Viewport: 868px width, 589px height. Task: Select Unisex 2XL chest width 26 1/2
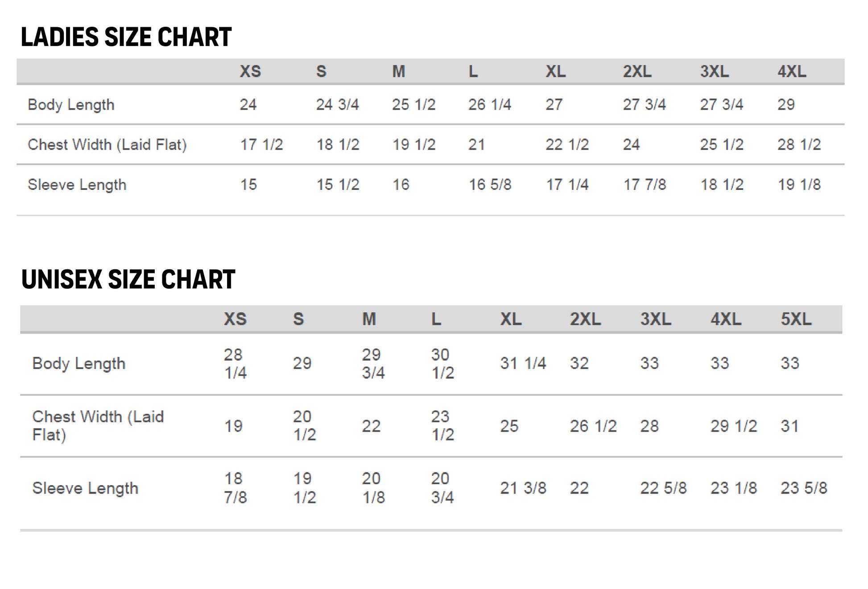point(593,426)
